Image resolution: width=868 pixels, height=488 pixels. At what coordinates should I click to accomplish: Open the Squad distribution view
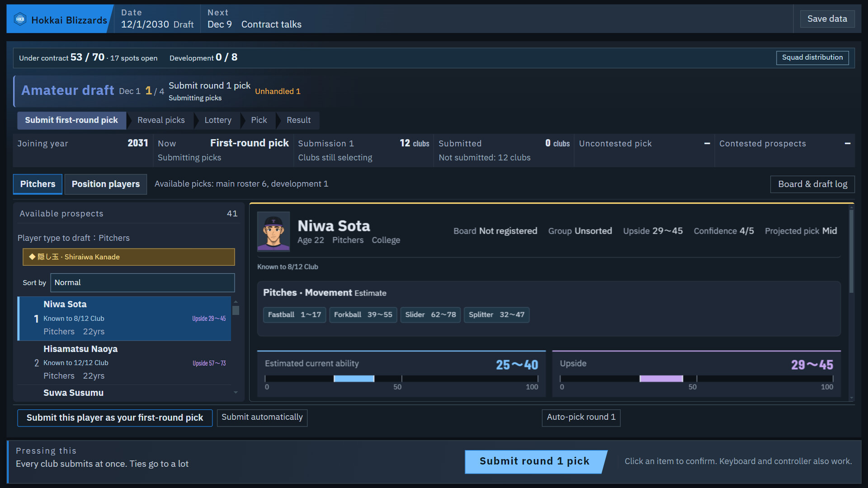(x=812, y=57)
